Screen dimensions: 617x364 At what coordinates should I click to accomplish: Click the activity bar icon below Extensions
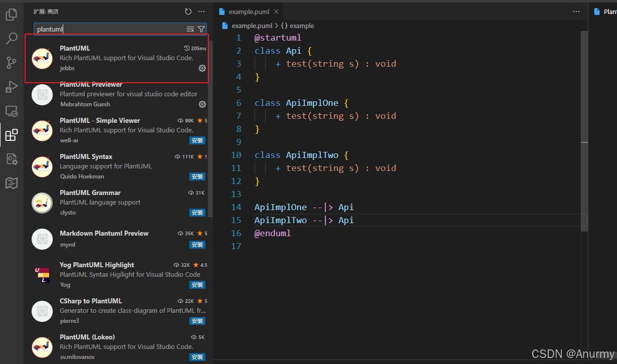(x=11, y=159)
